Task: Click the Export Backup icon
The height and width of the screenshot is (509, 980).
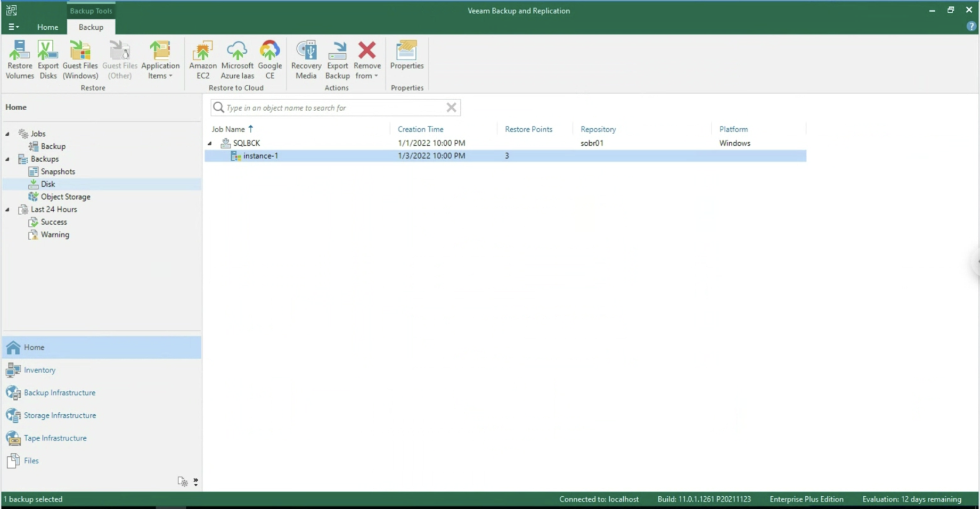Action: tap(337, 60)
